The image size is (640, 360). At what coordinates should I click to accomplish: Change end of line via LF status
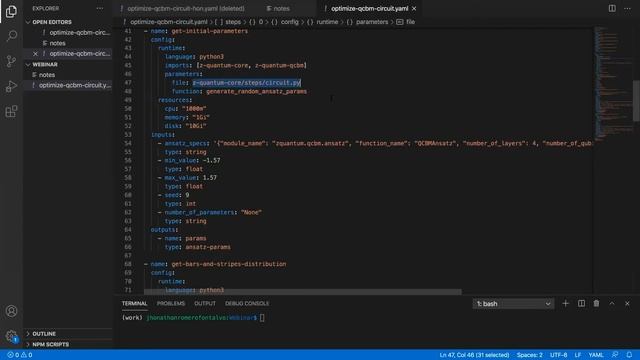tap(578, 355)
